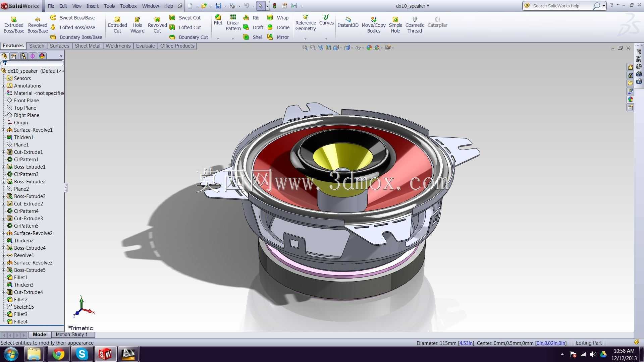
Task: Open SolidWorks Resources home tab
Action: click(x=630, y=67)
